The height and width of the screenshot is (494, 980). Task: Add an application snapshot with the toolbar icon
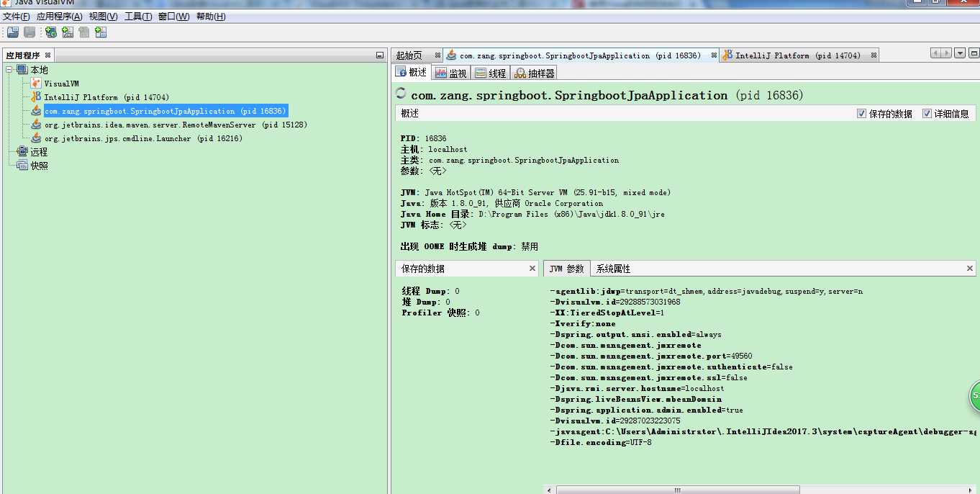[100, 32]
